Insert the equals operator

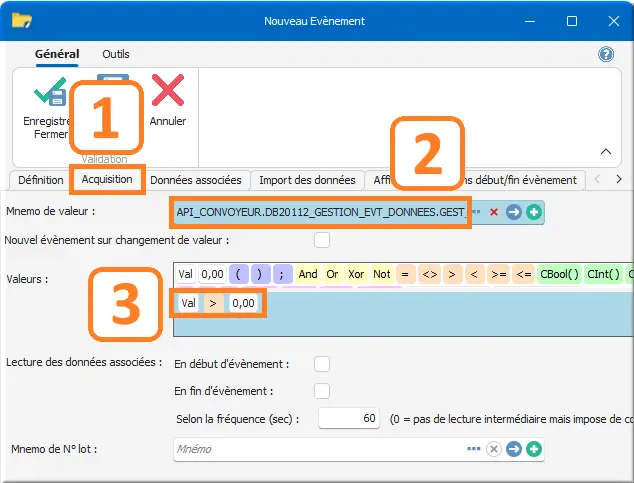[405, 274]
